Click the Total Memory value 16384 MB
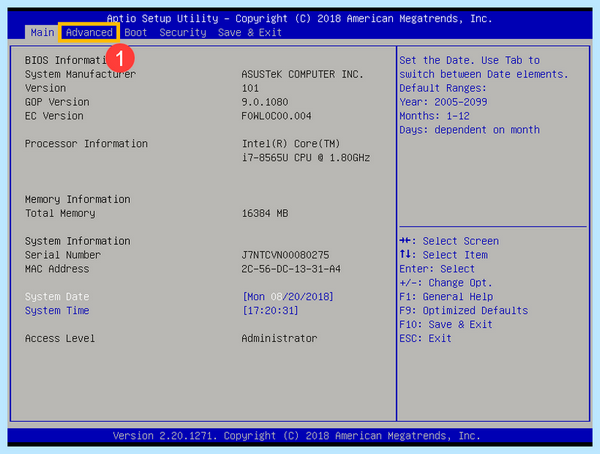The height and width of the screenshot is (454, 600). point(265,213)
